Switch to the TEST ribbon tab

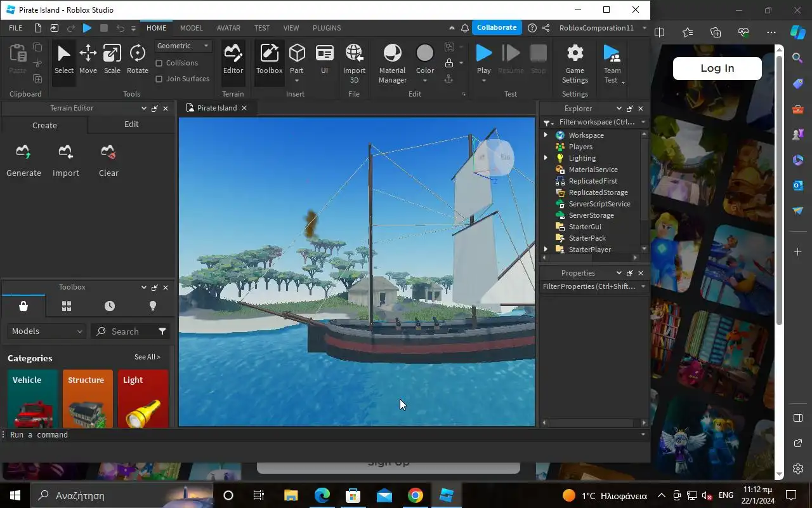(262, 28)
